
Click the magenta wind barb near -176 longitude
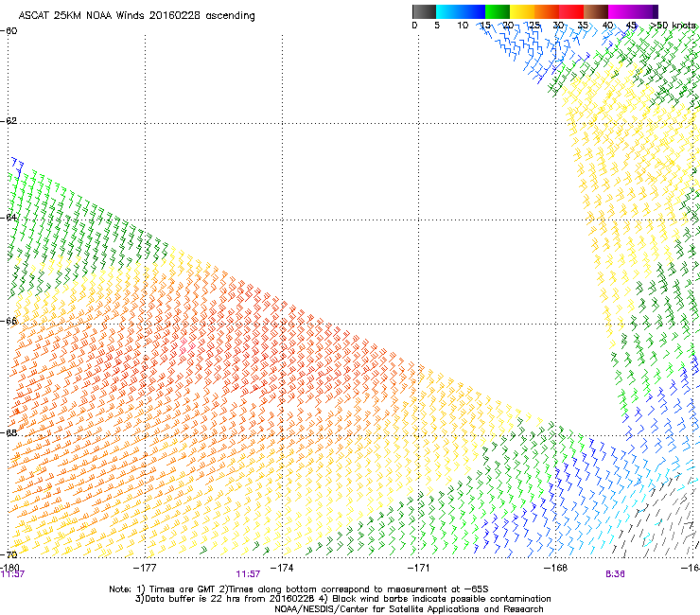pyautogui.click(x=186, y=346)
